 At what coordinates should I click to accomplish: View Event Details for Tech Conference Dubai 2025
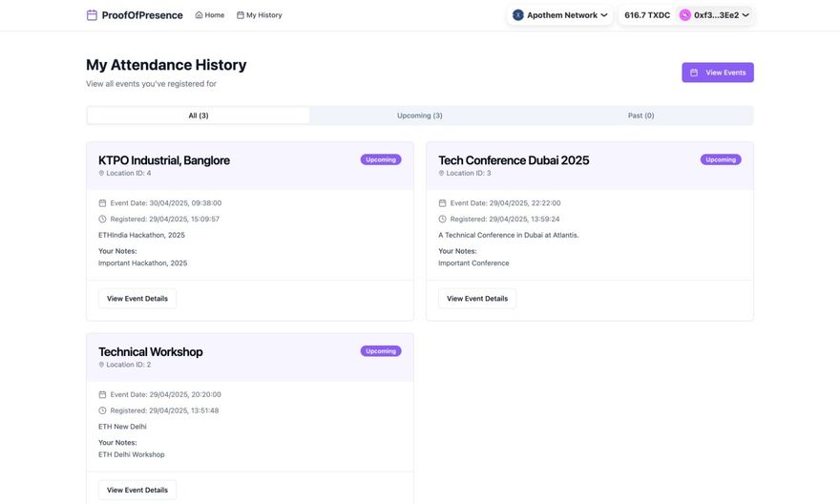coord(477,299)
